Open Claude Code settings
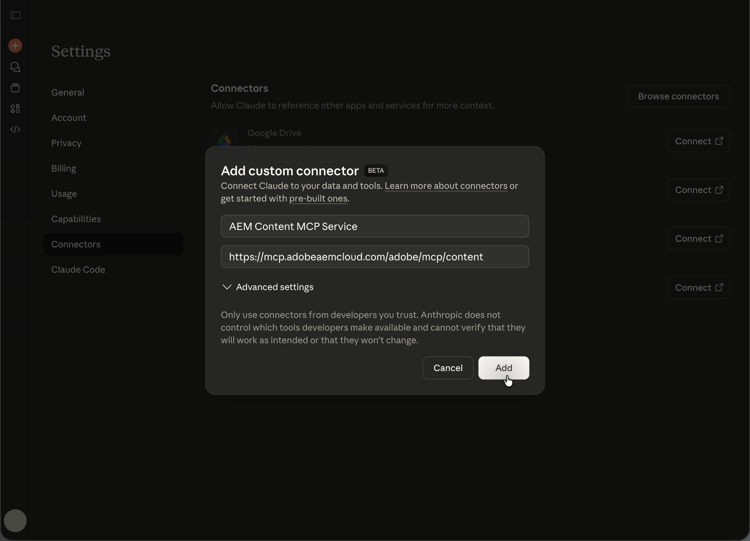 click(78, 270)
